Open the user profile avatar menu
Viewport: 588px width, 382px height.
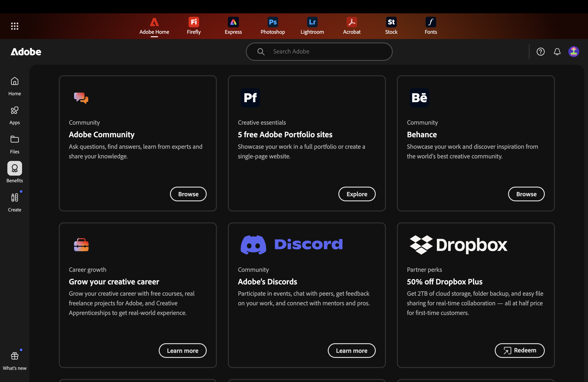(574, 52)
